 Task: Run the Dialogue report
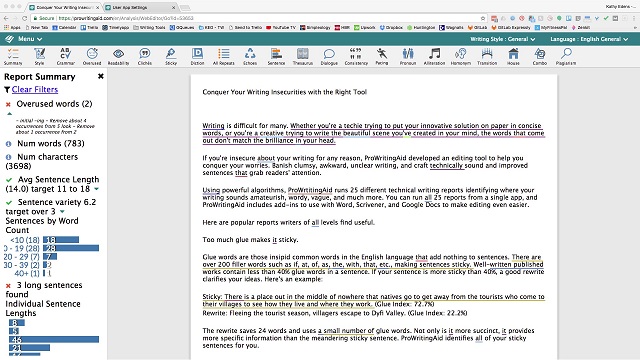pos(329,56)
